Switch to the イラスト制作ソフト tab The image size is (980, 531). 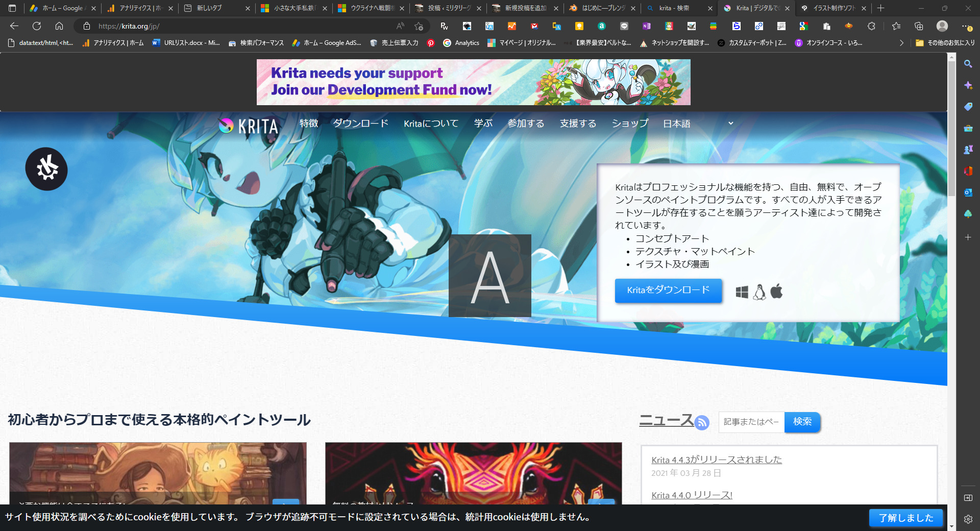tap(834, 8)
